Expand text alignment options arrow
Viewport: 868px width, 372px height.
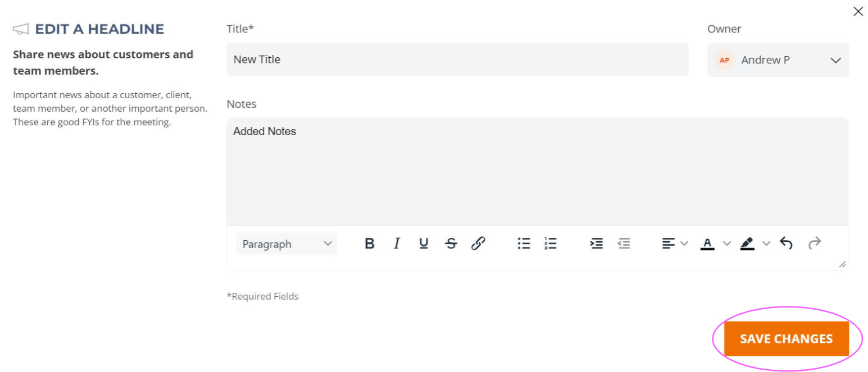tap(684, 244)
